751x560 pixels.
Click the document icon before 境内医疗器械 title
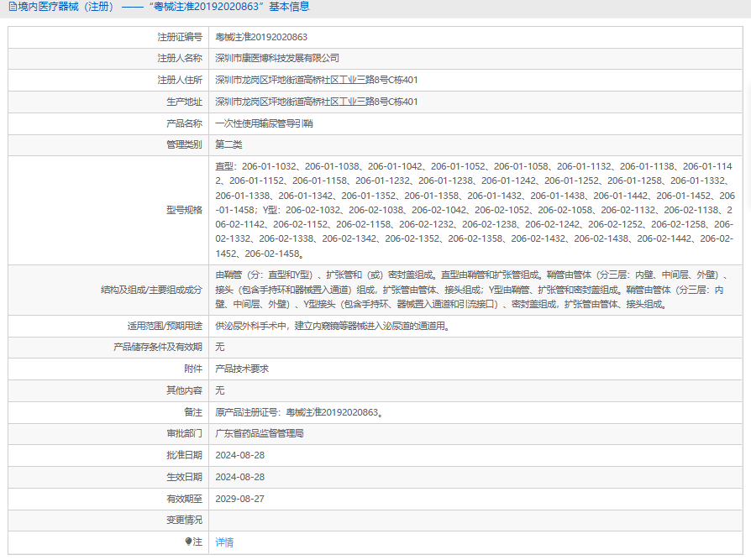[x=13, y=7]
